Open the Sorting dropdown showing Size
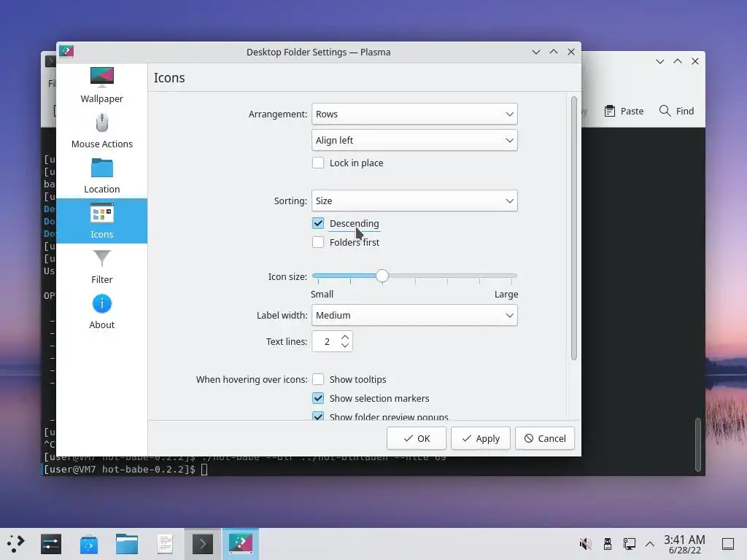Image resolution: width=747 pixels, height=560 pixels. [414, 201]
